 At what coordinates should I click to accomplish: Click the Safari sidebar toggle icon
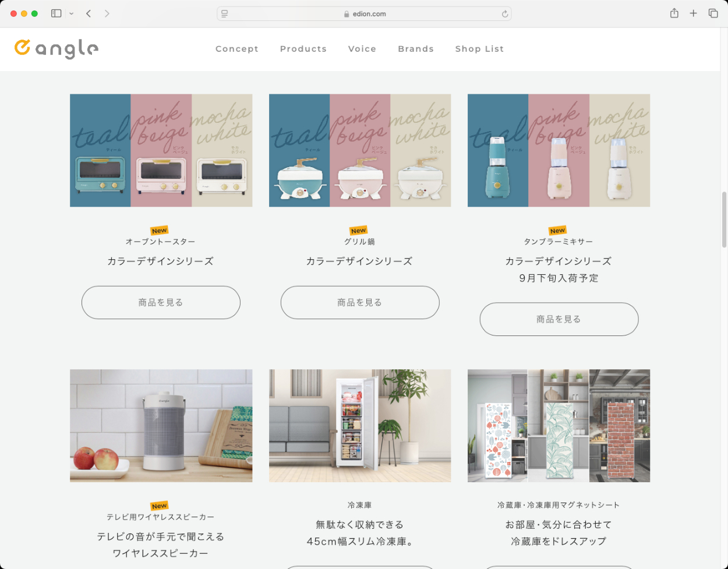click(x=56, y=13)
